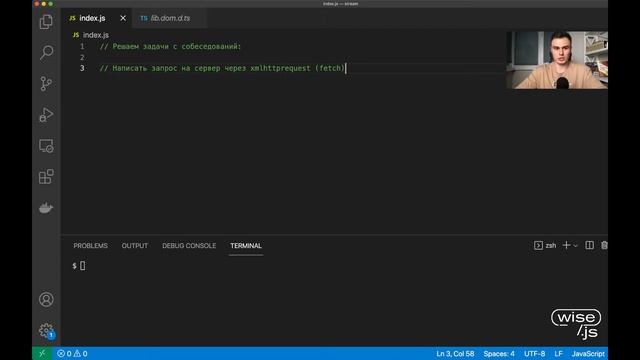Select the zsh terminal profile label

pyautogui.click(x=545, y=245)
